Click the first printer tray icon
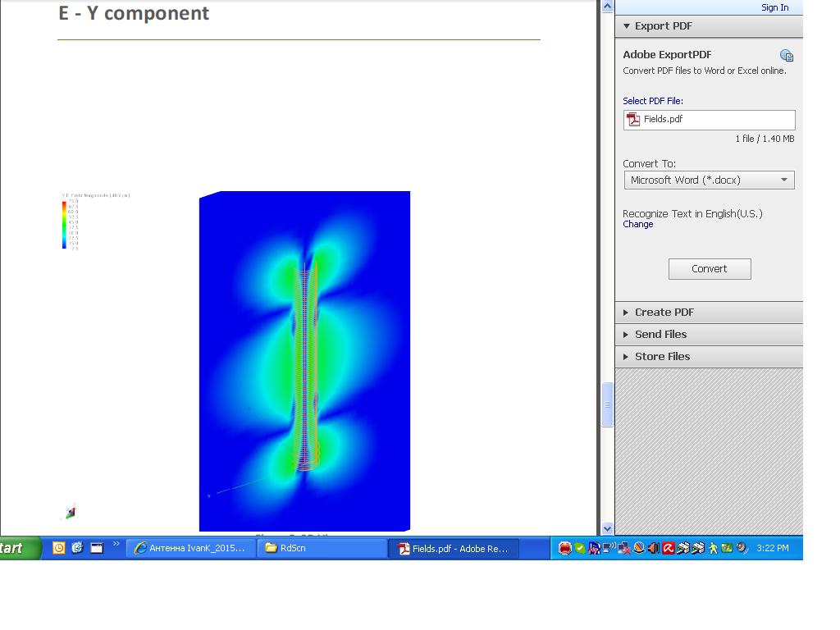Viewport: 840px width, 630px height. pyautogui.click(x=683, y=548)
